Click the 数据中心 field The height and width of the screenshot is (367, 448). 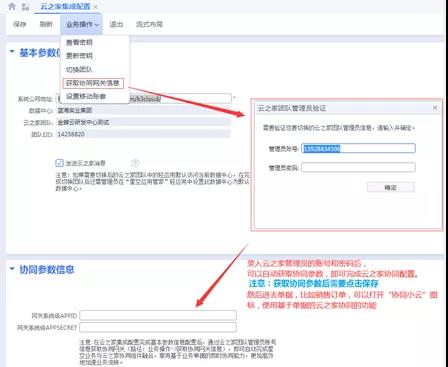[143, 110]
